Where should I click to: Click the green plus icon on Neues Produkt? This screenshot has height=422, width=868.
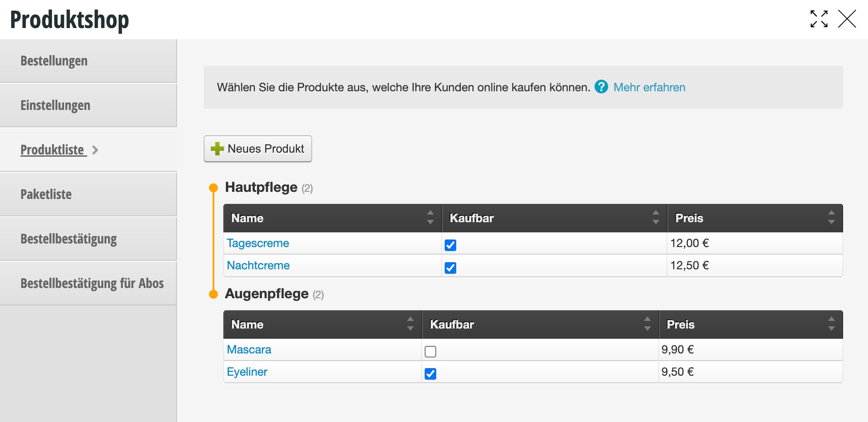217,149
